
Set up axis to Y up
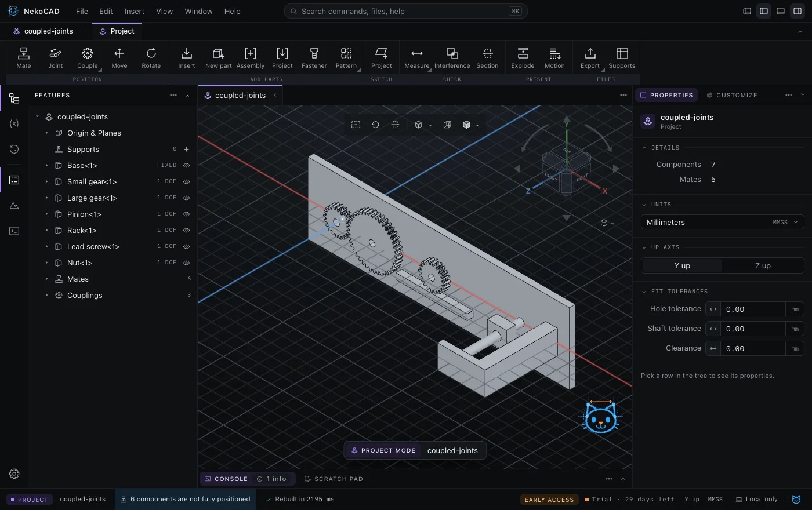(x=682, y=265)
